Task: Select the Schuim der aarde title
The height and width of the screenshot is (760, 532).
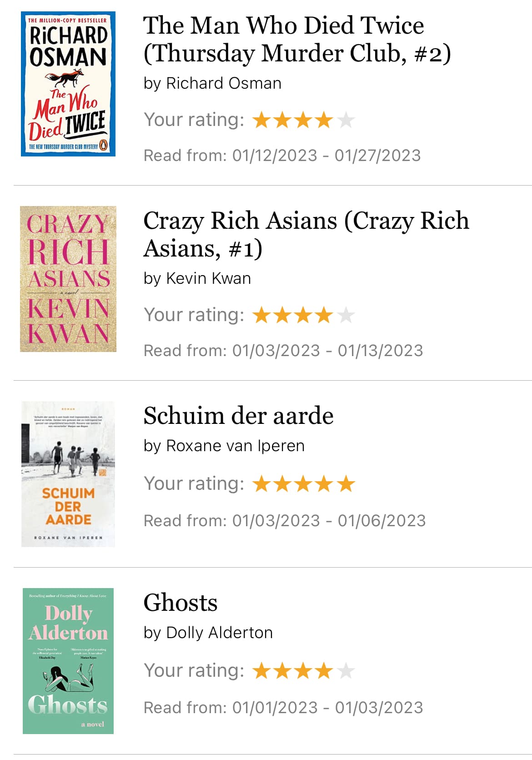Action: pos(239,416)
